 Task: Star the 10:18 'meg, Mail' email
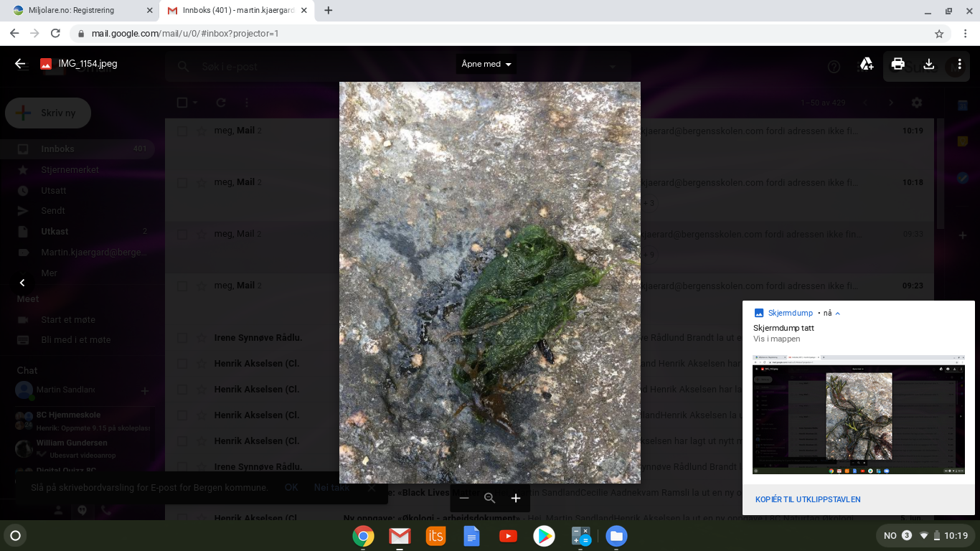pyautogui.click(x=202, y=183)
